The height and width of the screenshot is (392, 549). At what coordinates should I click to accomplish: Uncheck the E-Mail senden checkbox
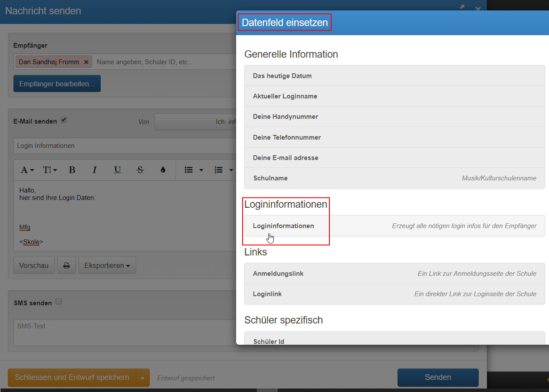tap(64, 120)
